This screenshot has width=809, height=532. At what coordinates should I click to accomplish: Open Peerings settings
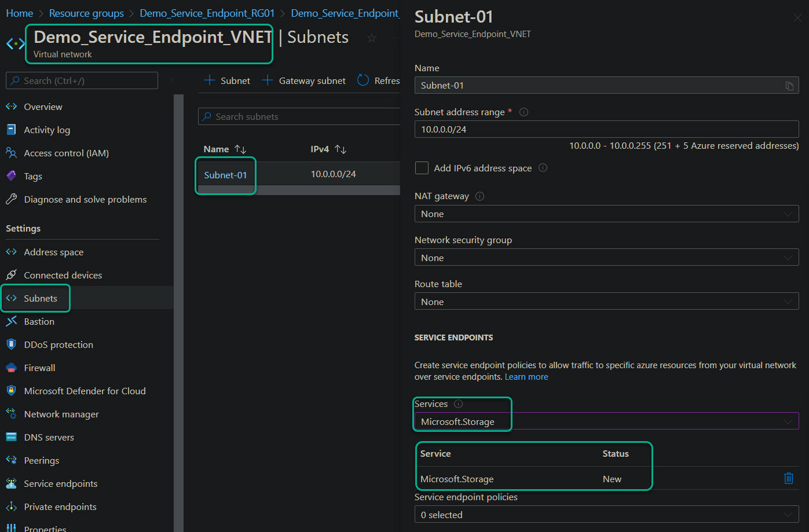(x=40, y=460)
